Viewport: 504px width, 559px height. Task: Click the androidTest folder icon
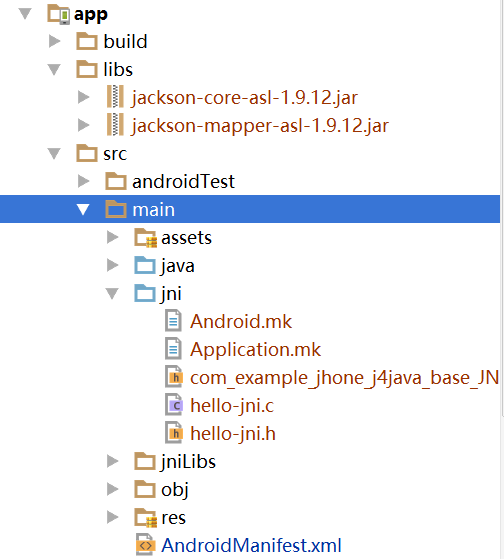point(116,181)
